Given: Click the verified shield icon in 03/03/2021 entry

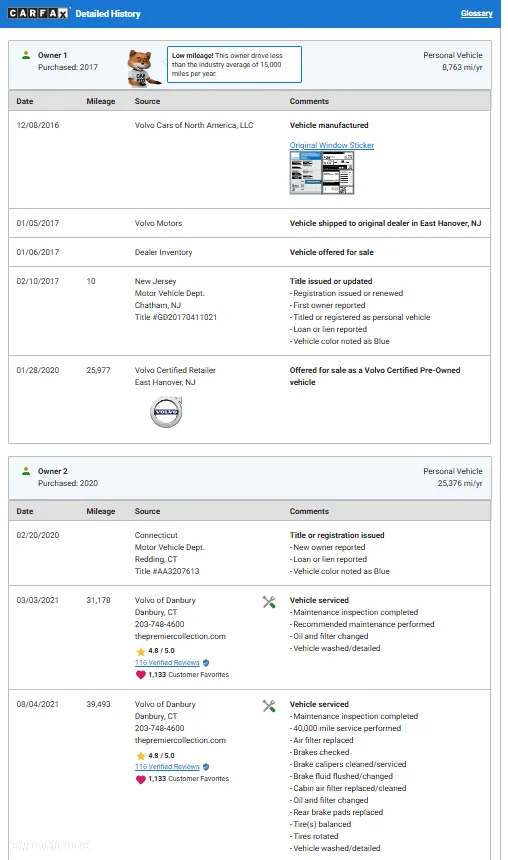Looking at the screenshot, I should click(206, 663).
